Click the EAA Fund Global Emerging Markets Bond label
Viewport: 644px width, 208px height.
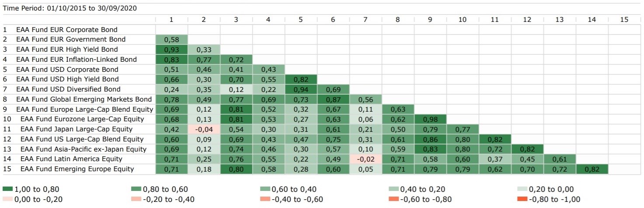[x=84, y=99]
